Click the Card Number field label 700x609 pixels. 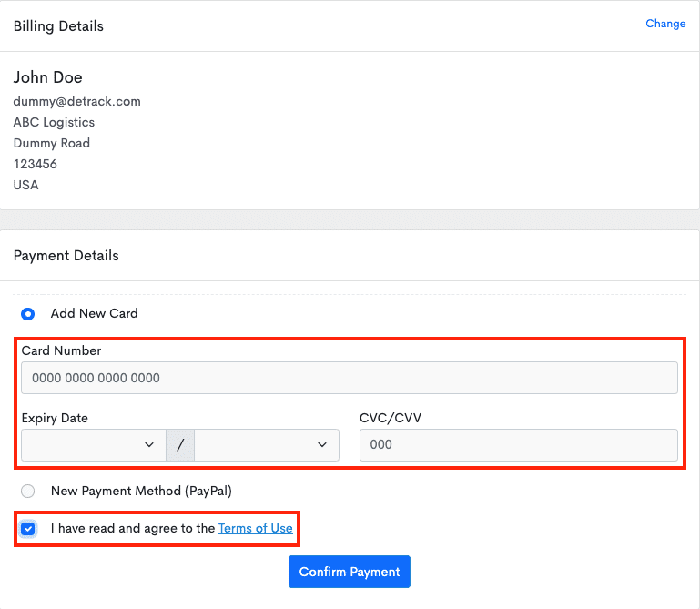pos(61,350)
